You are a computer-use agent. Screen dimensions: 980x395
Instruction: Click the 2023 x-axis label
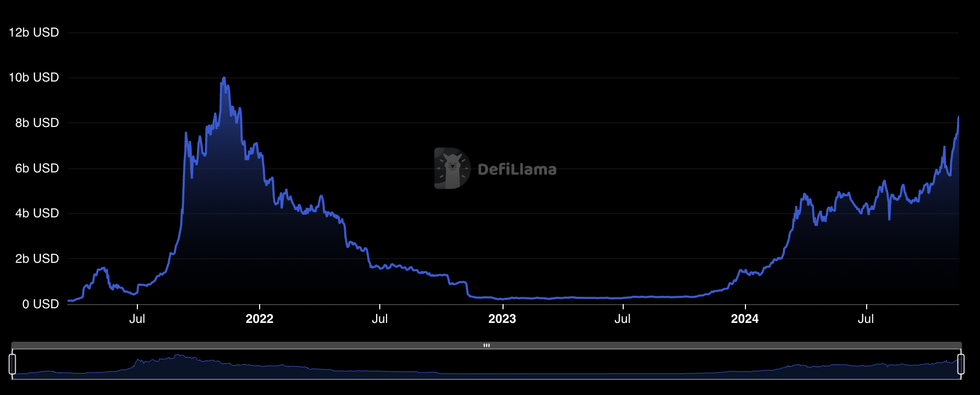[x=502, y=319]
